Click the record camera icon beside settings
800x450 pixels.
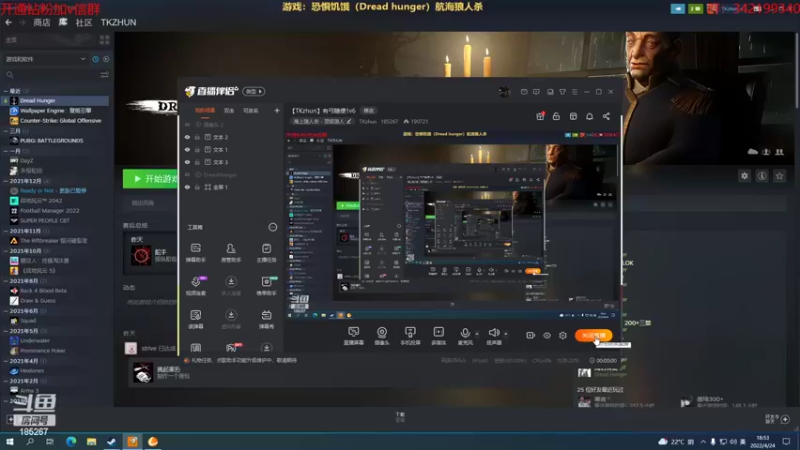530,335
